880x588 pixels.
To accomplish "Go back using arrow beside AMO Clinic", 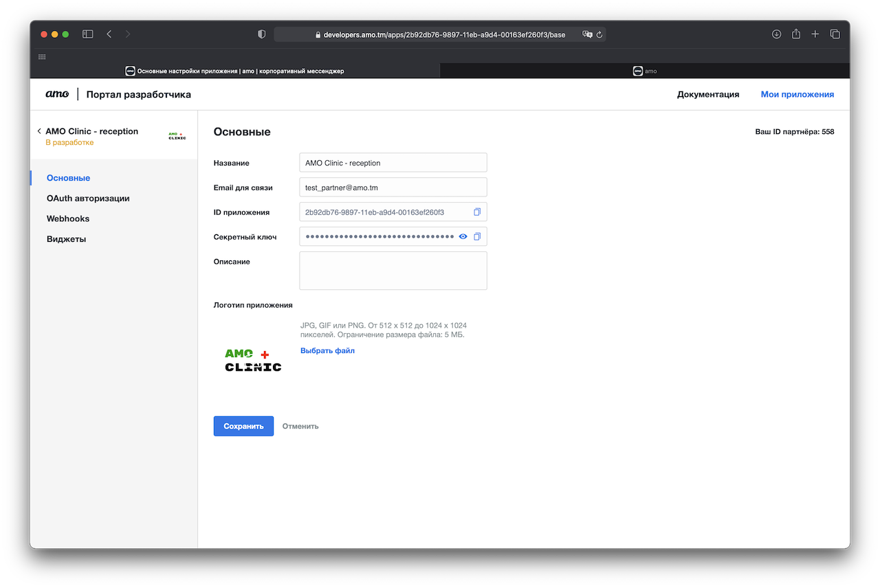I will [x=39, y=131].
